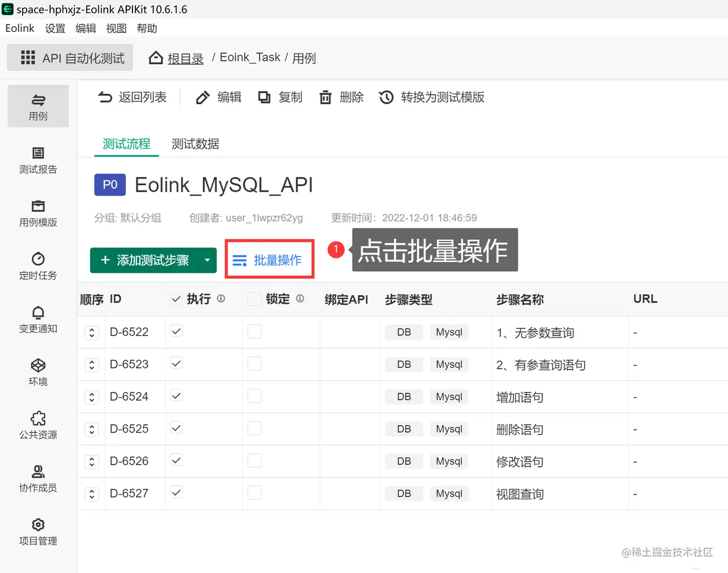Viewport: 728px width, 573px height.
Task: Open 环境 environment settings
Action: 38,372
